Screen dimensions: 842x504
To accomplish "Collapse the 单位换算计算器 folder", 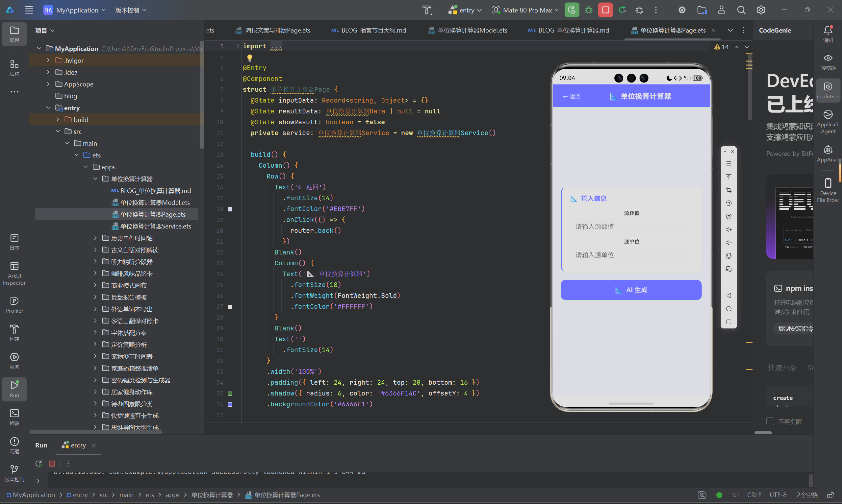I will pos(95,179).
